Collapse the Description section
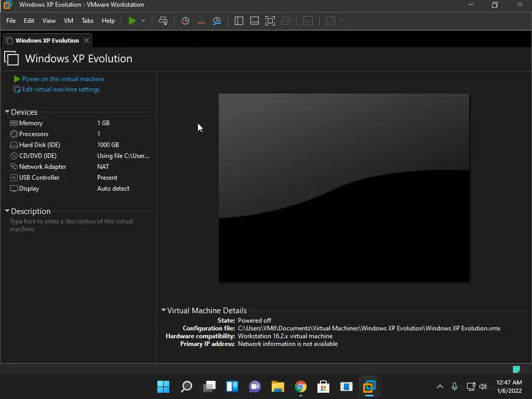 pyautogui.click(x=7, y=211)
